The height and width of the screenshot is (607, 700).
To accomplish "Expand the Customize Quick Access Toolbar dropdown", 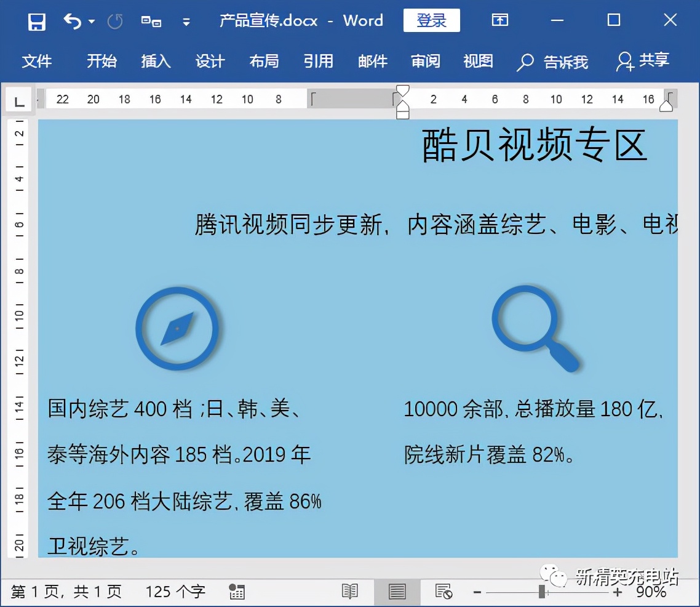I will click(186, 22).
